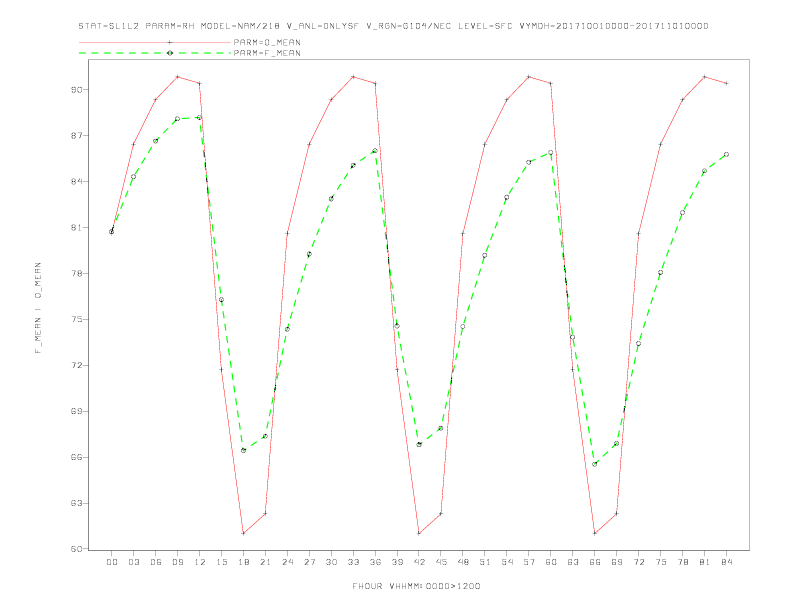This screenshot has height=612, width=792.
Task: Click x-axis tick label 69
Action: point(617,562)
